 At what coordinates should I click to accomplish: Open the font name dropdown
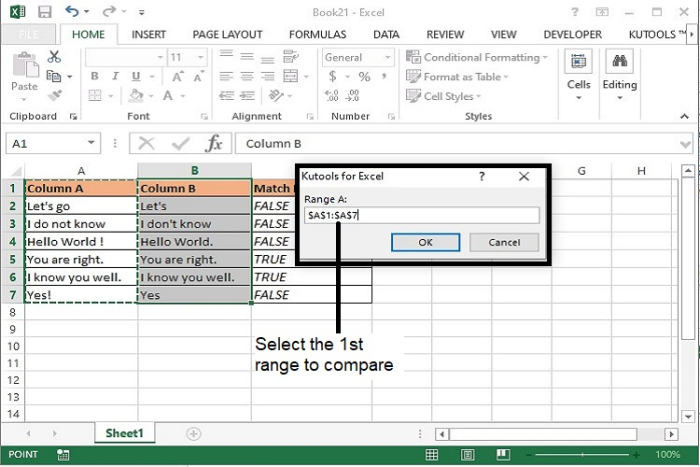click(160, 58)
